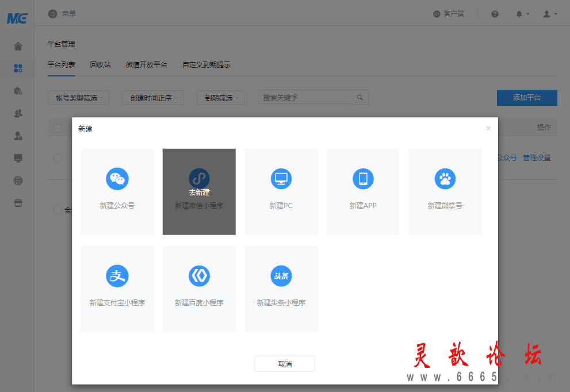The image size is (570, 392).
Task: Expand the 创建时间正序 sort dropdown
Action: tap(153, 98)
